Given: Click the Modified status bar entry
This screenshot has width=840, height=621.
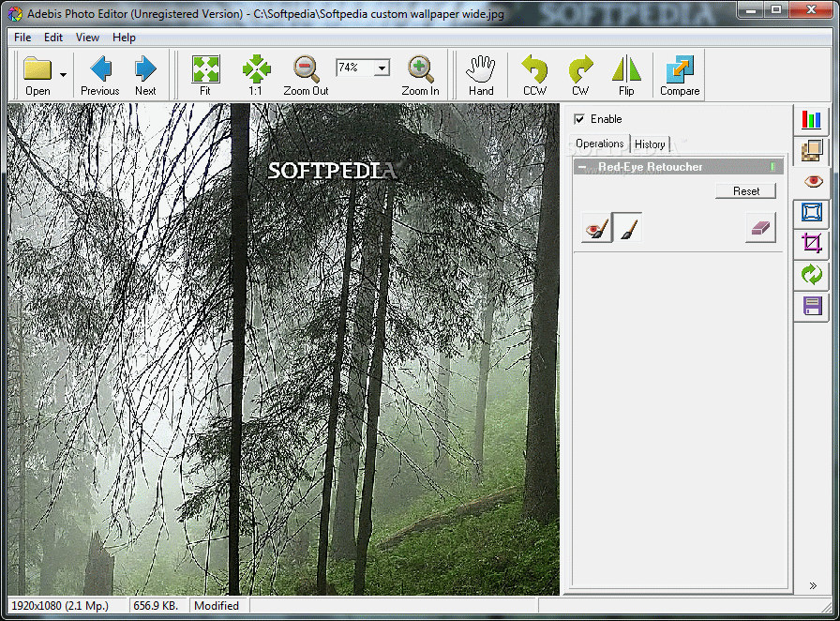Looking at the screenshot, I should (x=217, y=606).
